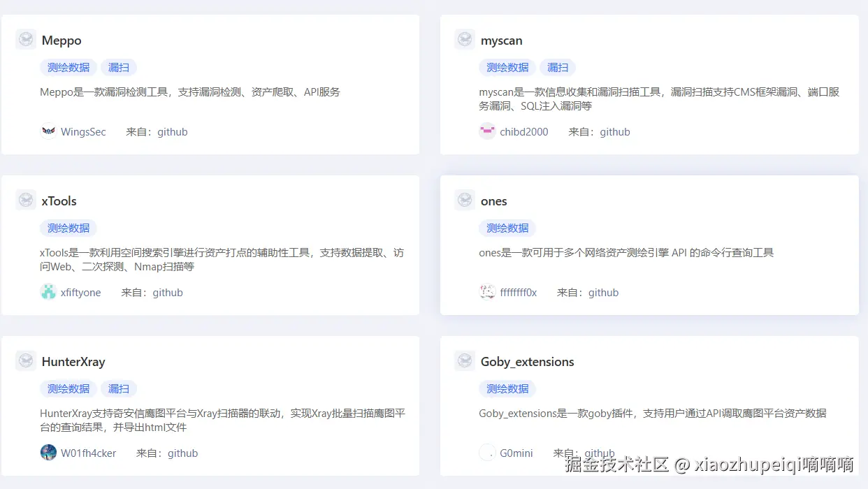Screen dimensions: 868x489
Task: Click WingsSec author avatar
Action: pos(48,131)
